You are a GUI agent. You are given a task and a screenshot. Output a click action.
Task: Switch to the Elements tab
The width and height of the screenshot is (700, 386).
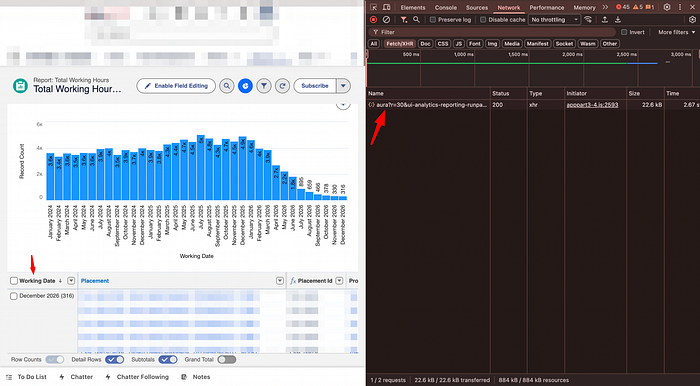click(413, 8)
